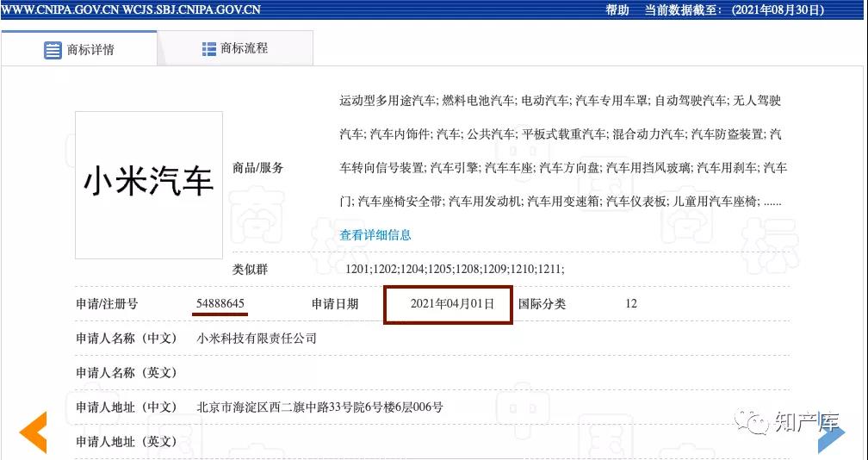Click the blue next arrow

click(830, 435)
